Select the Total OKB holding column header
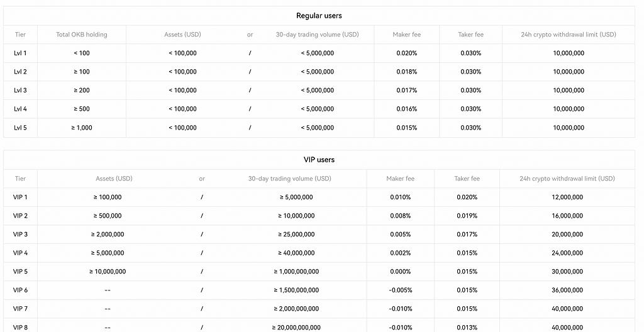The width and height of the screenshot is (644, 332). click(x=82, y=35)
